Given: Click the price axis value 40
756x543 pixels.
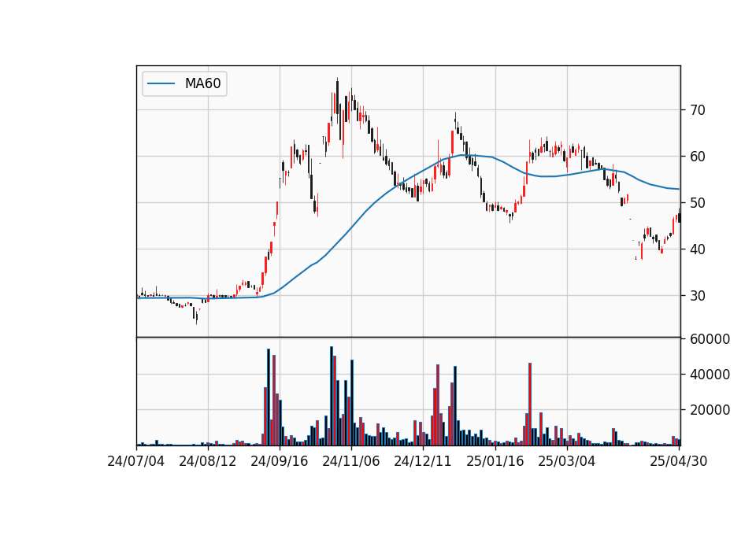Looking at the screenshot, I should pyautogui.click(x=698, y=249).
